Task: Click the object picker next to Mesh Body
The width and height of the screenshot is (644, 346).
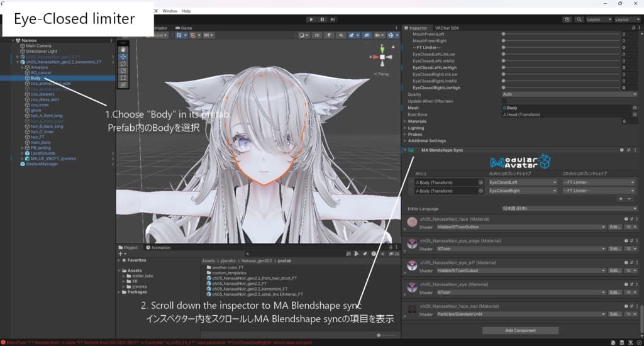Action: pos(635,108)
